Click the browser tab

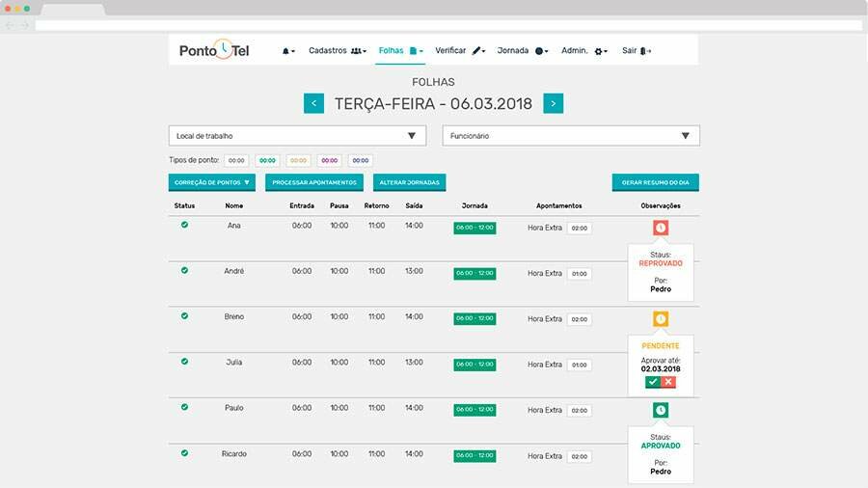click(x=73, y=10)
